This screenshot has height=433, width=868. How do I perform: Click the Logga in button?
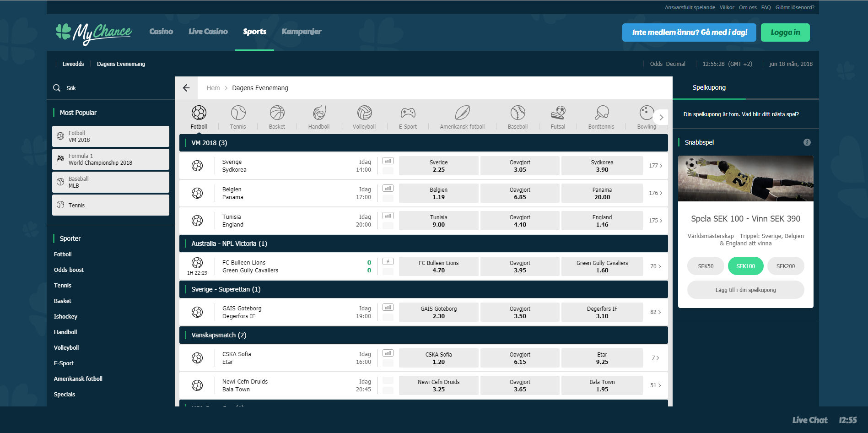coord(785,32)
